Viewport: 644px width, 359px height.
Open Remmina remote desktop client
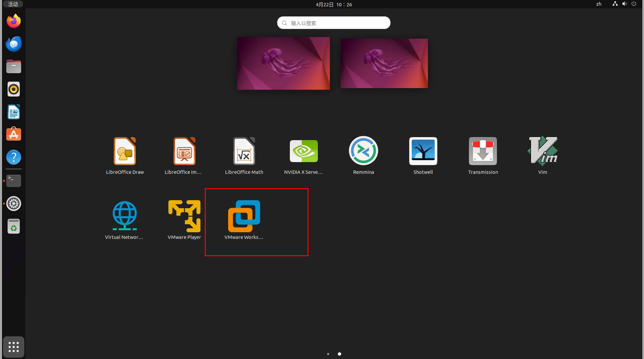pyautogui.click(x=364, y=155)
